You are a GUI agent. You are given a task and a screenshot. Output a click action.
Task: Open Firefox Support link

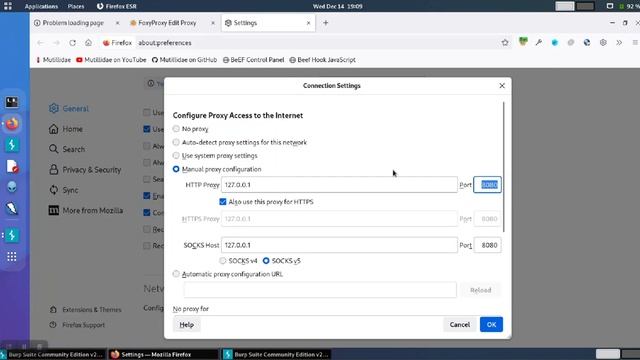point(78,325)
